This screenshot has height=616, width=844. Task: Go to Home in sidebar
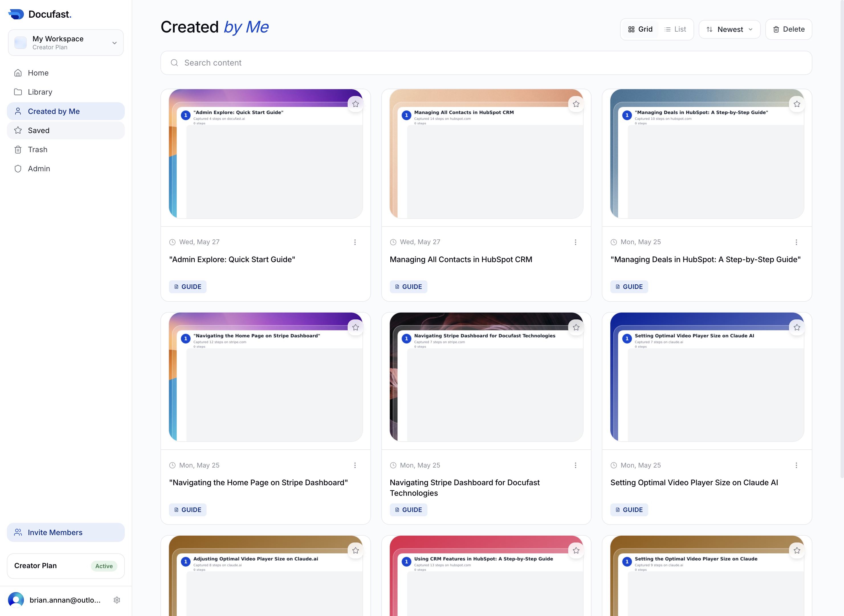(x=66, y=73)
